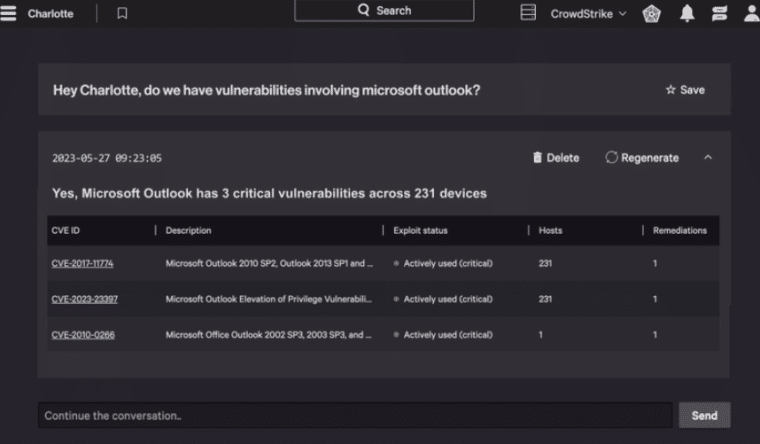Click the exploit status of CVE-2017-11774
The image size is (760, 444).
443,263
